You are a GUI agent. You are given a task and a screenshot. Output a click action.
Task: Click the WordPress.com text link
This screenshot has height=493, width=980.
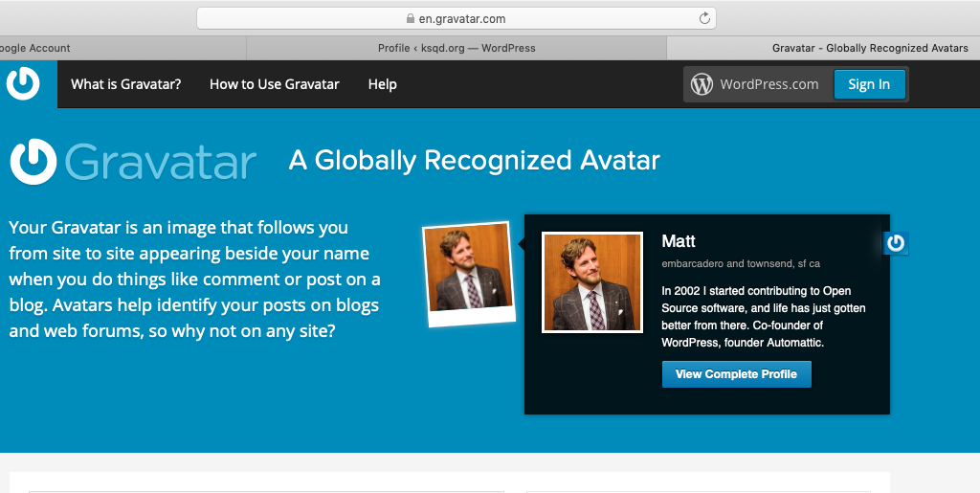768,84
